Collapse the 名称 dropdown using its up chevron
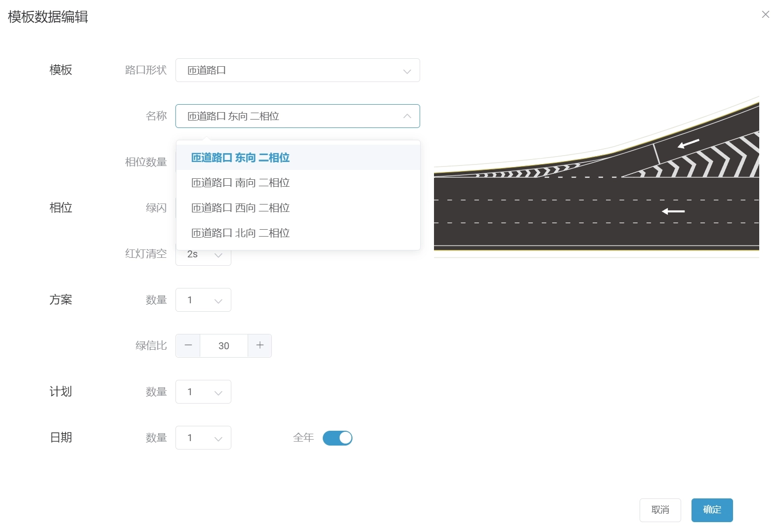This screenshot has height=532, width=779. [x=407, y=116]
